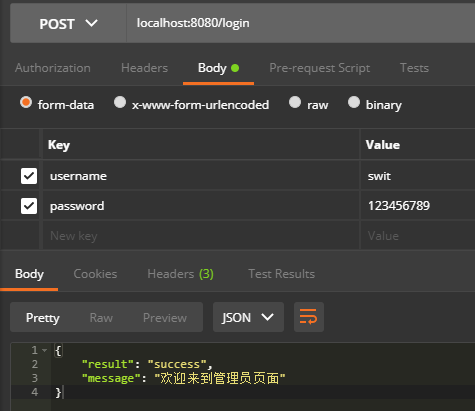Screen dimensions: 475x411
Task: Click the localhost:8080/login URL field
Action: pos(301,23)
